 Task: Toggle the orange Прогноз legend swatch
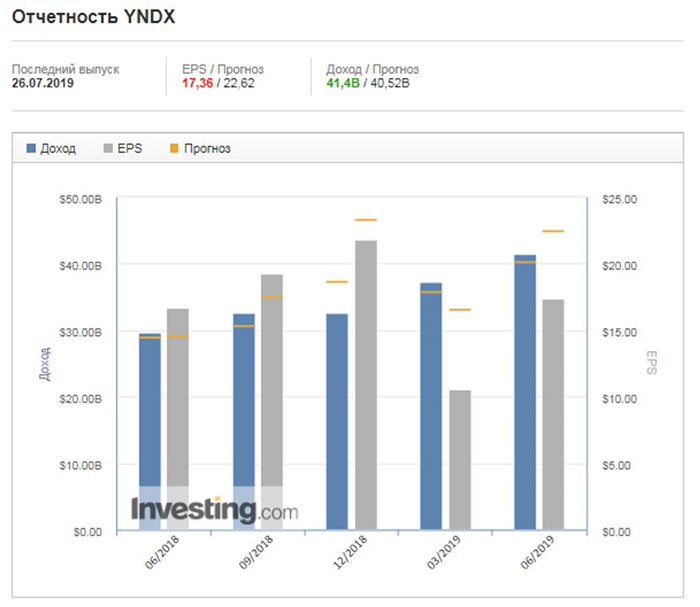point(175,148)
